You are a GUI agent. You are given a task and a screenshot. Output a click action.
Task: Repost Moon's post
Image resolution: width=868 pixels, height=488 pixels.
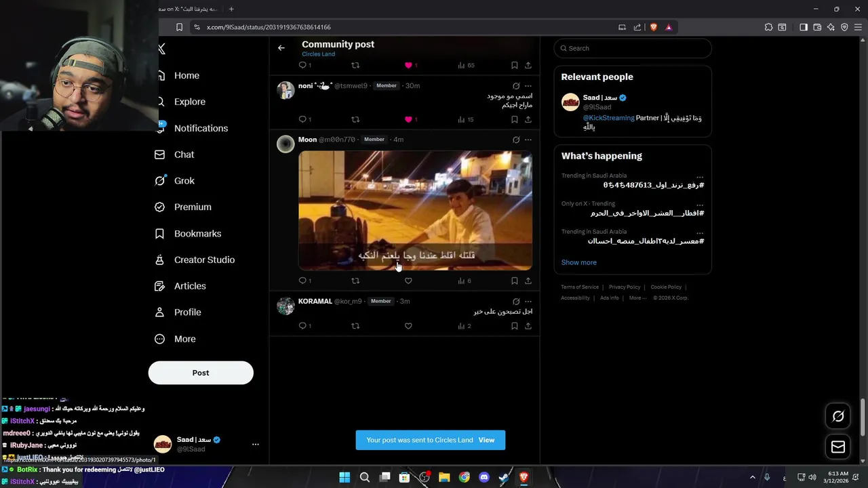[355, 281]
